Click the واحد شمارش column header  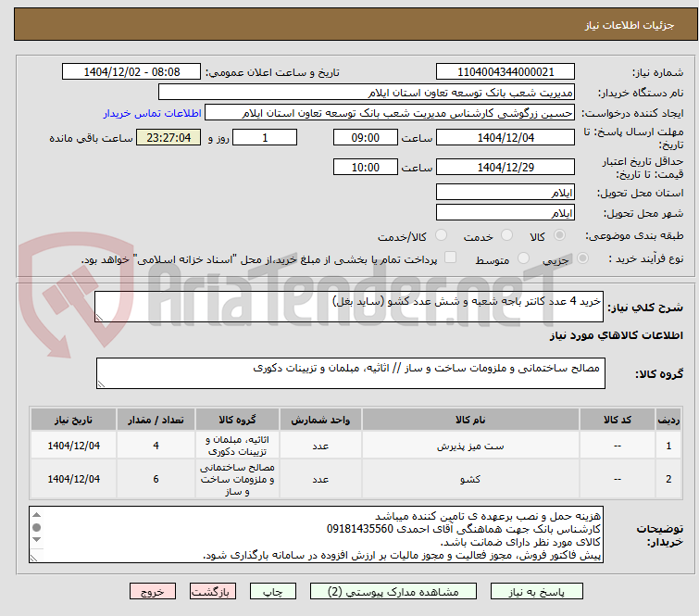click(x=320, y=420)
